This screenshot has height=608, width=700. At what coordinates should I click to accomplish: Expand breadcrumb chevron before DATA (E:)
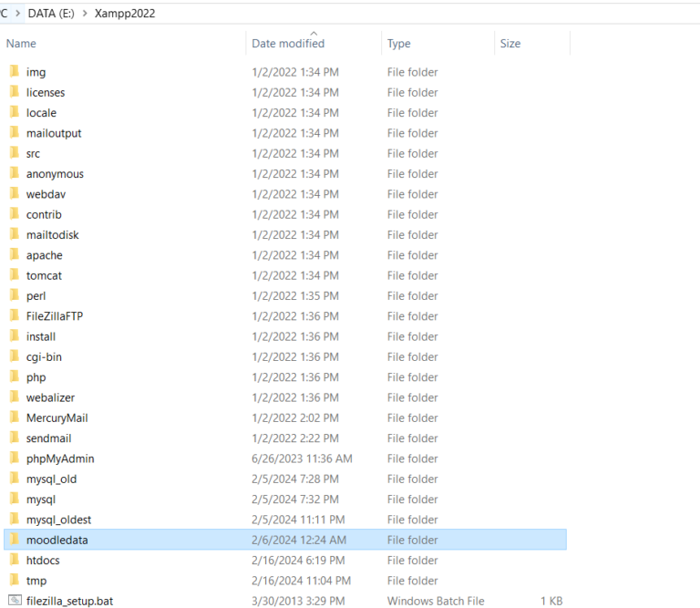click(16, 14)
